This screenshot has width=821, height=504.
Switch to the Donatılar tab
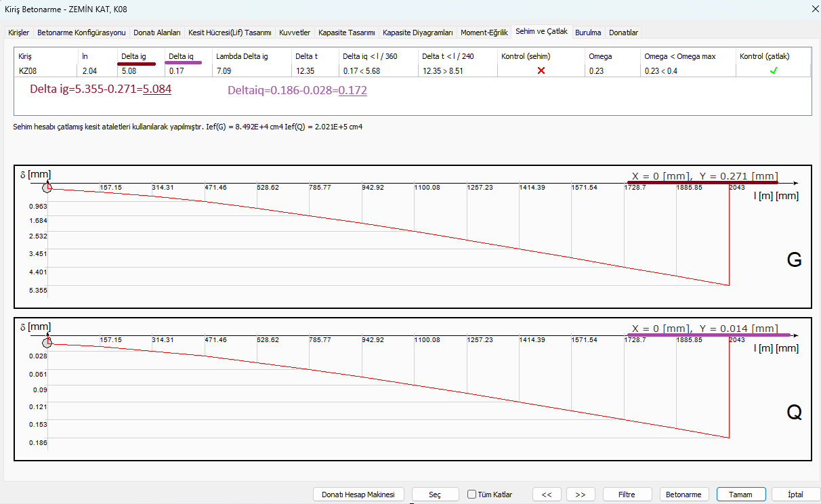[x=623, y=33]
